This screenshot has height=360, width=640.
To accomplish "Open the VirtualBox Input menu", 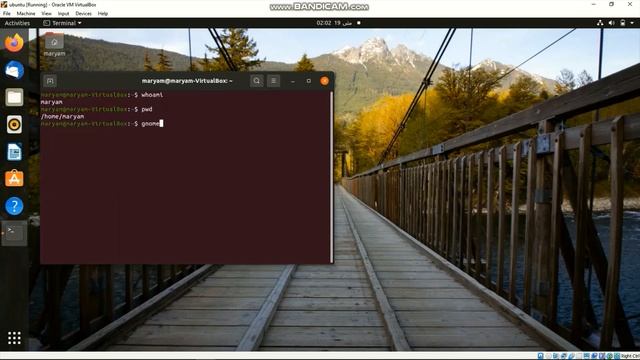I will point(63,13).
